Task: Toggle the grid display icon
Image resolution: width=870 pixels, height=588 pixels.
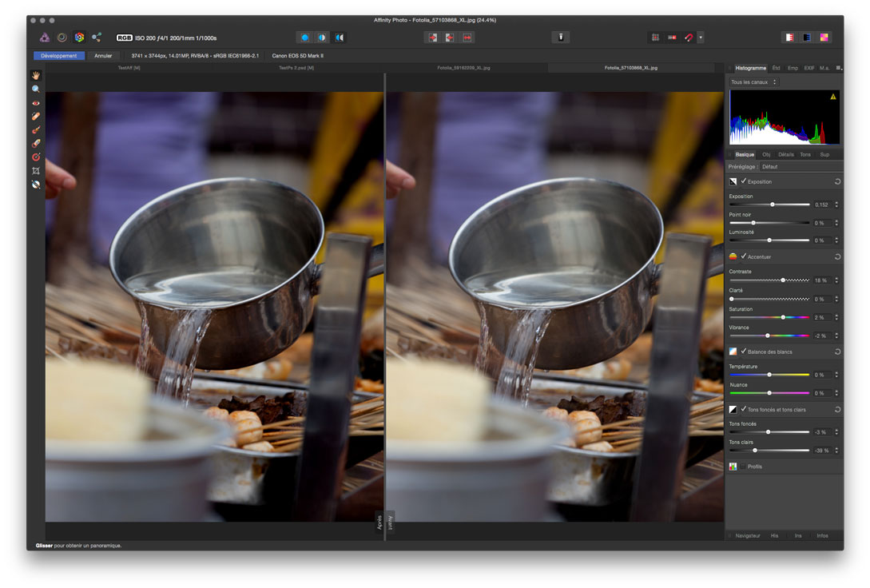Action: click(655, 38)
